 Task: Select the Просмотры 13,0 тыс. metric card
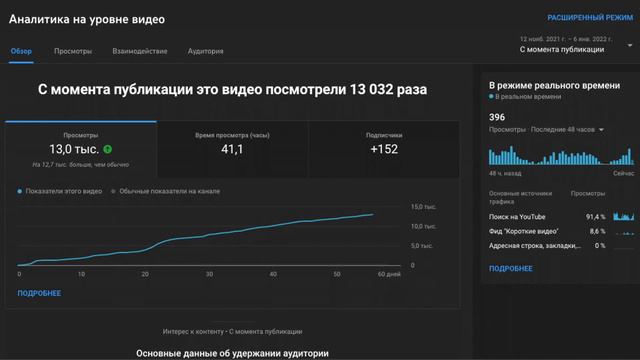81,149
